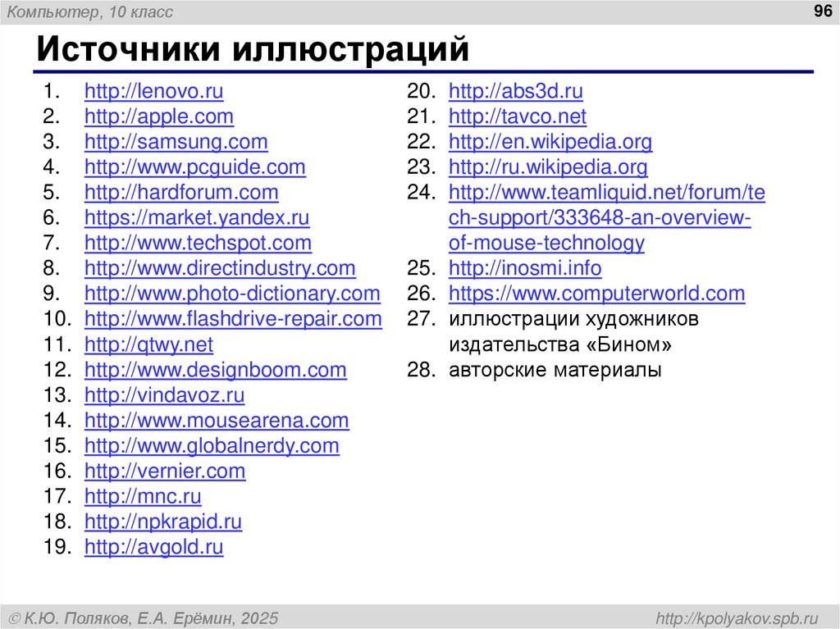The image size is (840, 629).
Task: Follow the www.pcguide.com hyperlink
Action: pyautogui.click(x=195, y=167)
